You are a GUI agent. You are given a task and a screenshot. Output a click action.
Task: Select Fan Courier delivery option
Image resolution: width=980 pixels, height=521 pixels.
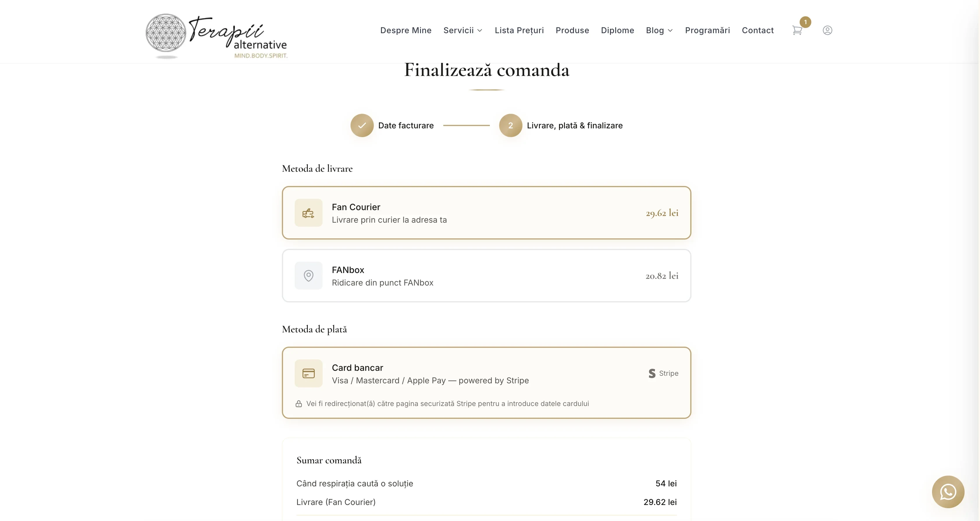(x=486, y=213)
